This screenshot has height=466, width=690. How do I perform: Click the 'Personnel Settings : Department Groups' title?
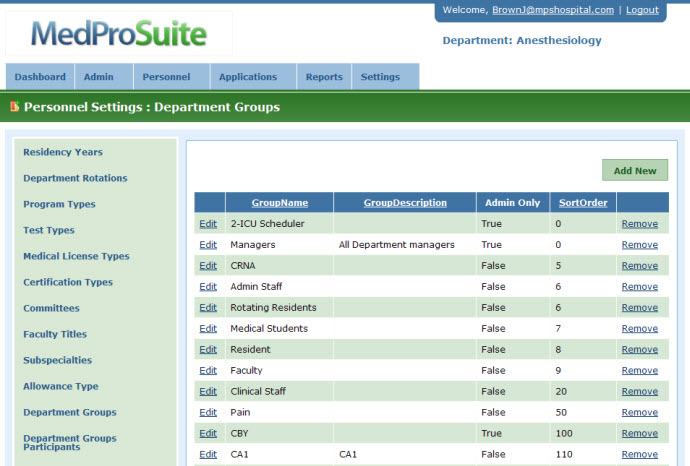click(152, 107)
